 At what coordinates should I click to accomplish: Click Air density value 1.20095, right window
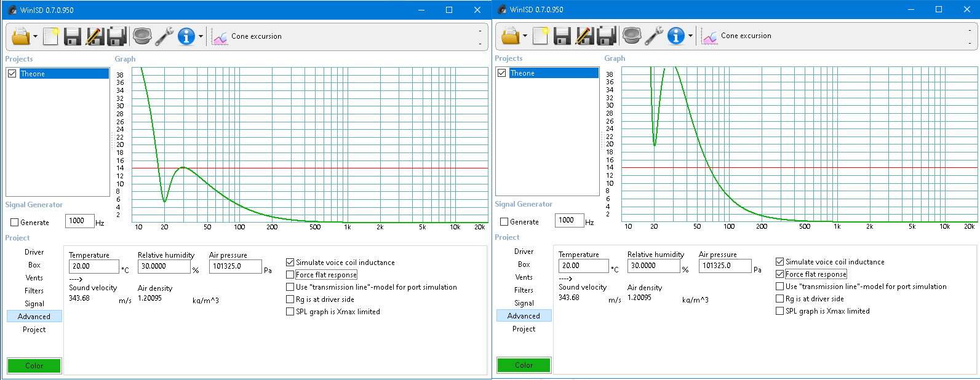pos(640,298)
